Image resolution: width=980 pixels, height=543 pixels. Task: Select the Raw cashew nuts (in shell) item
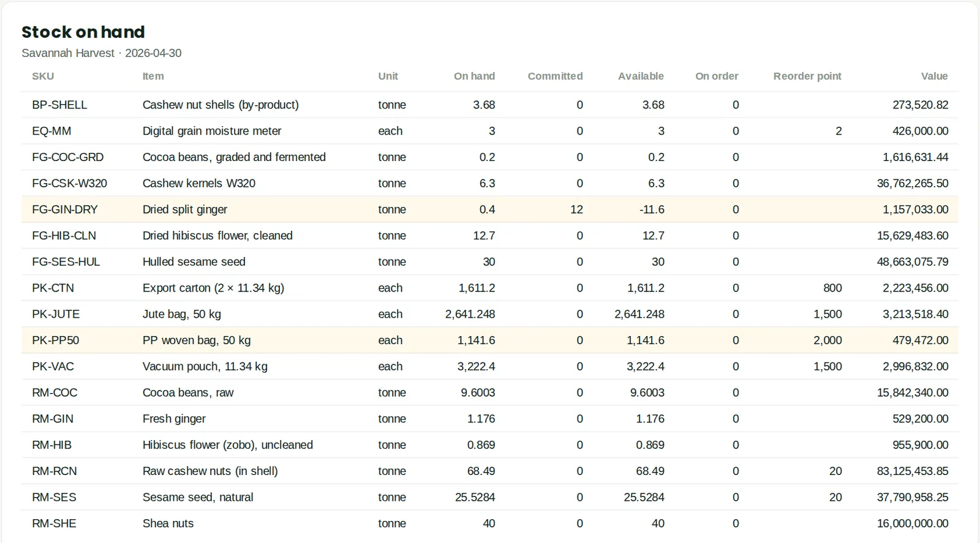[x=210, y=471]
